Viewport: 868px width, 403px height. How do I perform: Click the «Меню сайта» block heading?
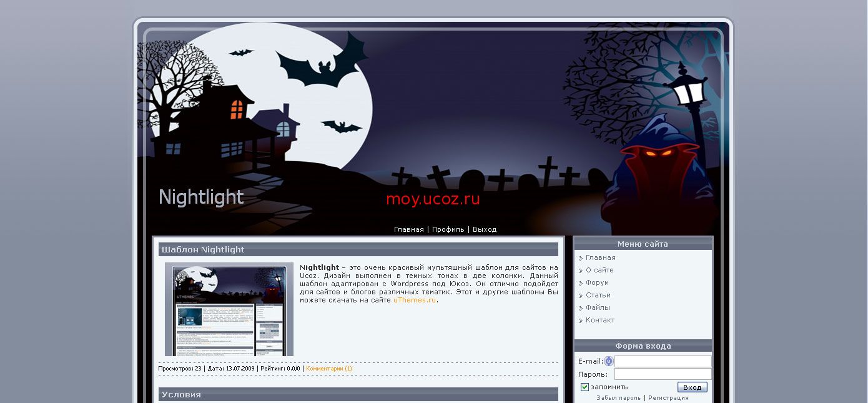click(x=643, y=244)
